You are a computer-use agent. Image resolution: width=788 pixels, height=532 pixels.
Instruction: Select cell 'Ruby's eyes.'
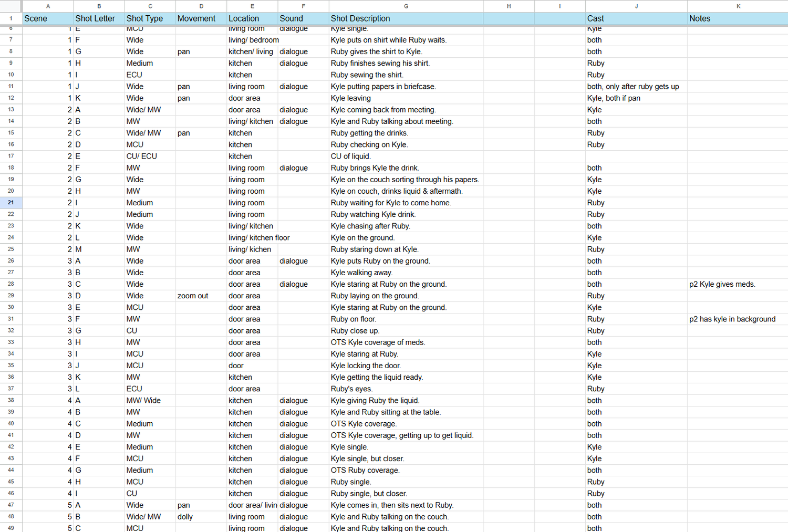coord(406,389)
